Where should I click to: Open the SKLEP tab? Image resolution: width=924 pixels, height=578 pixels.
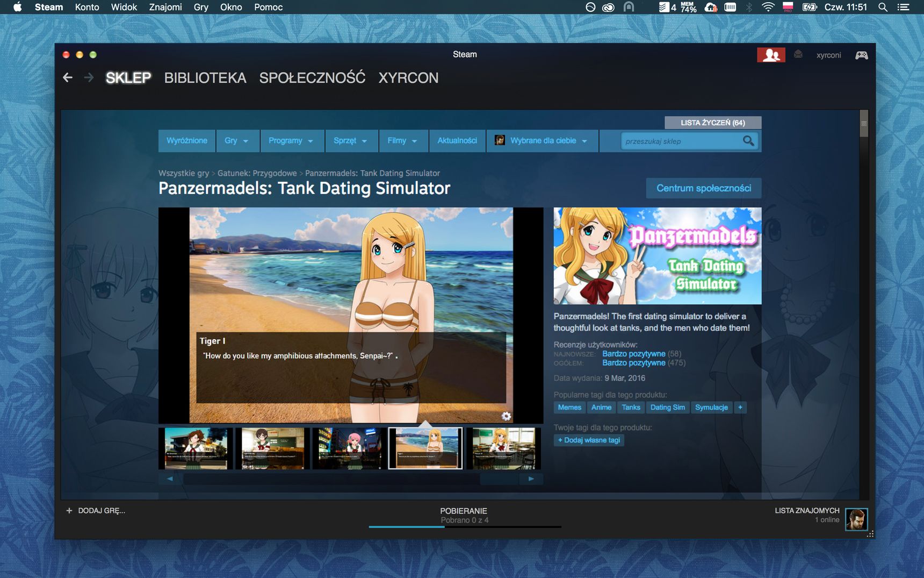point(128,78)
